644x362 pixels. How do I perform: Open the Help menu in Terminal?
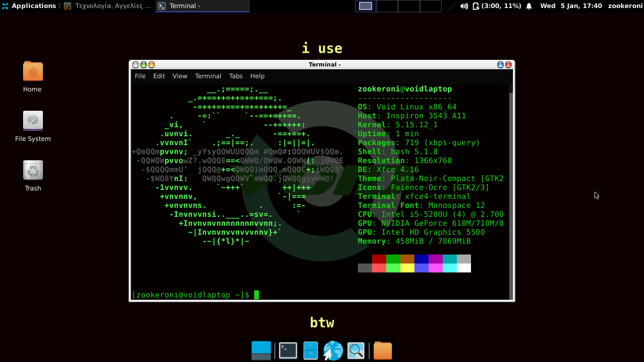[257, 76]
